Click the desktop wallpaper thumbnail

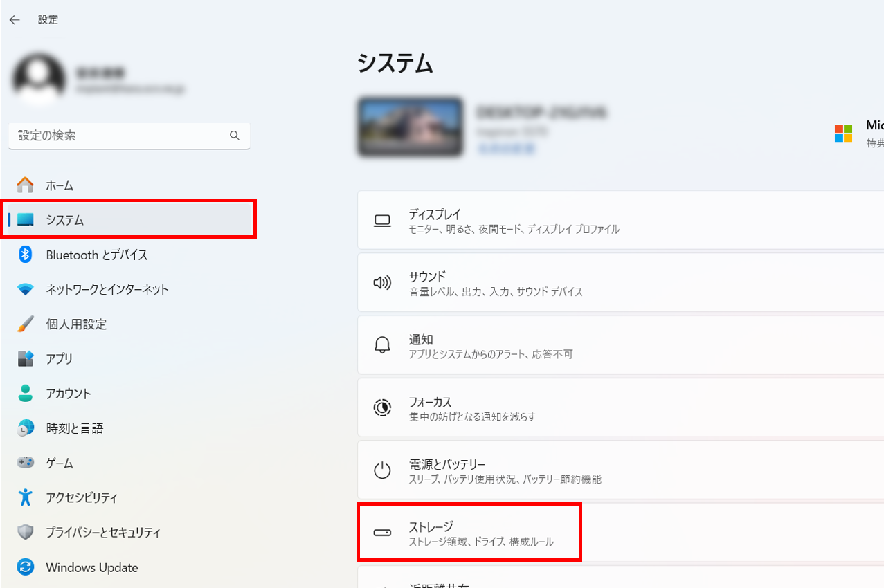410,127
